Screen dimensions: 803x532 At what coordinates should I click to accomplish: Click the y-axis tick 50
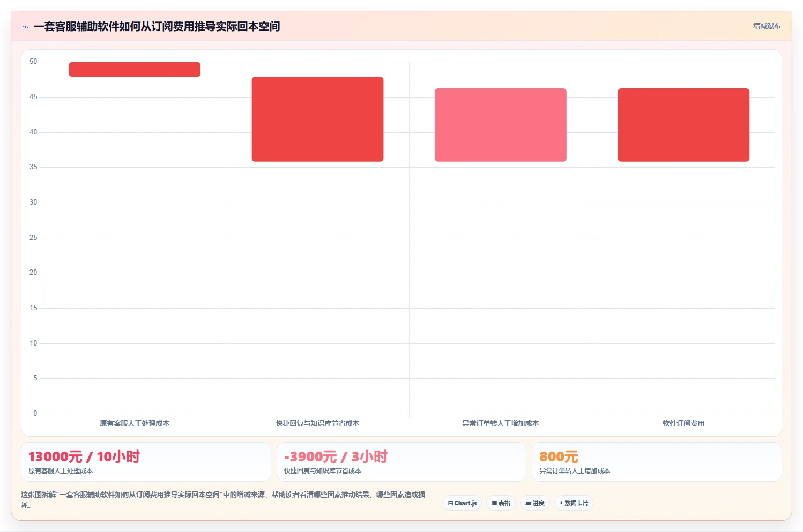tap(33, 62)
